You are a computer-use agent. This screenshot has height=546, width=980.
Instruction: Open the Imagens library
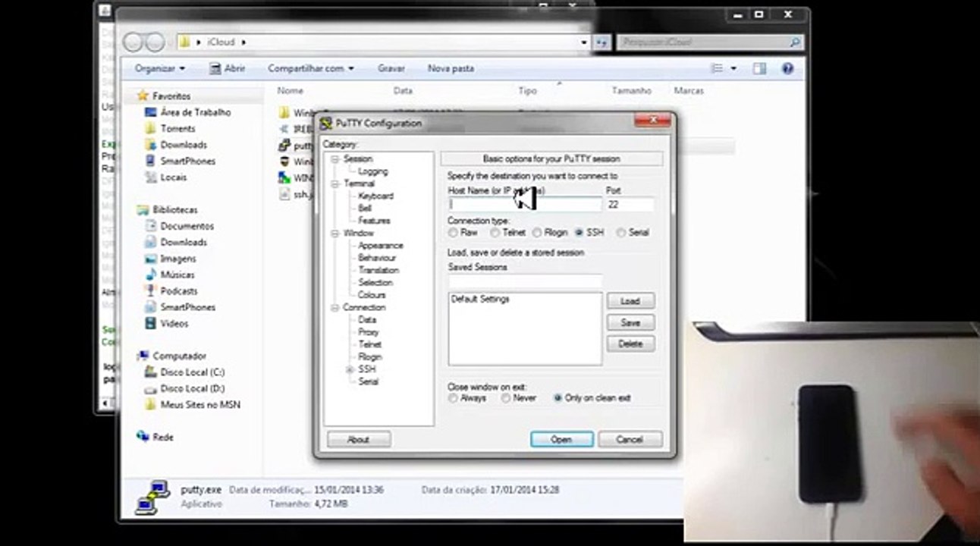tap(177, 259)
